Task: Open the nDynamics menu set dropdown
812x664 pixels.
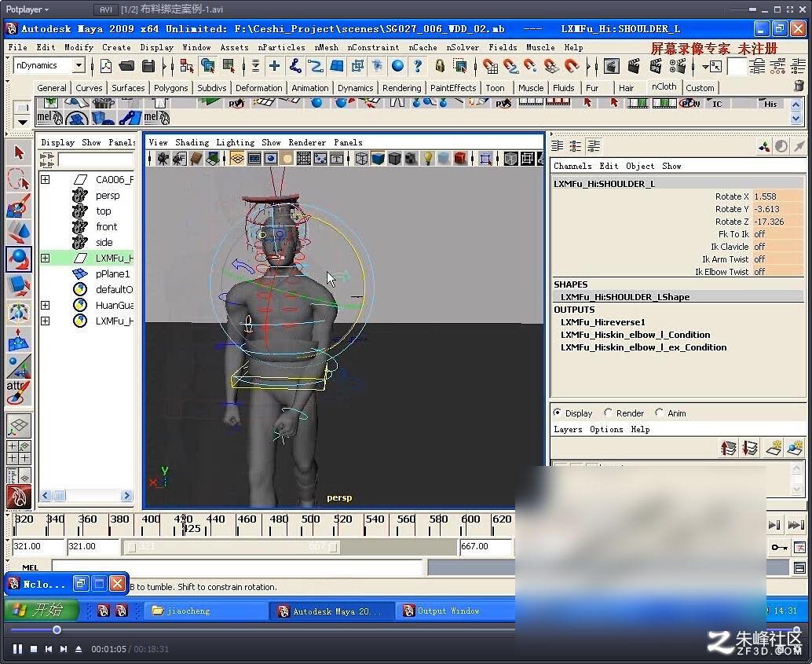Action: pos(79,65)
